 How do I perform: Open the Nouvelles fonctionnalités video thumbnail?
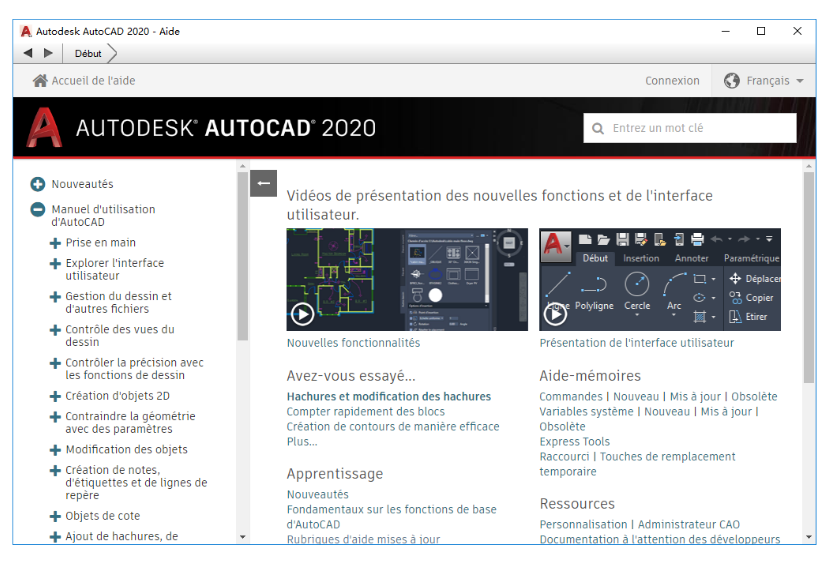pyautogui.click(x=407, y=279)
